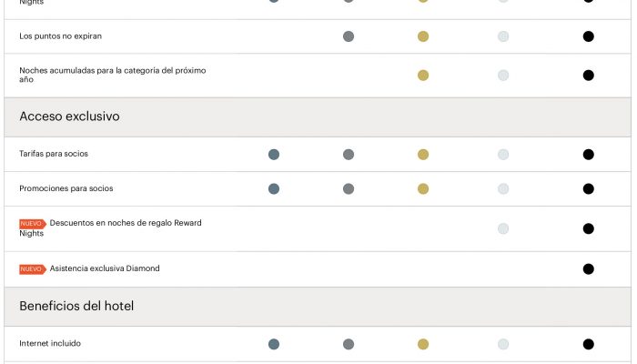The height and width of the screenshot is (364, 637).
Task: Select the Acceso exclusivo section header
Action: coord(318,117)
